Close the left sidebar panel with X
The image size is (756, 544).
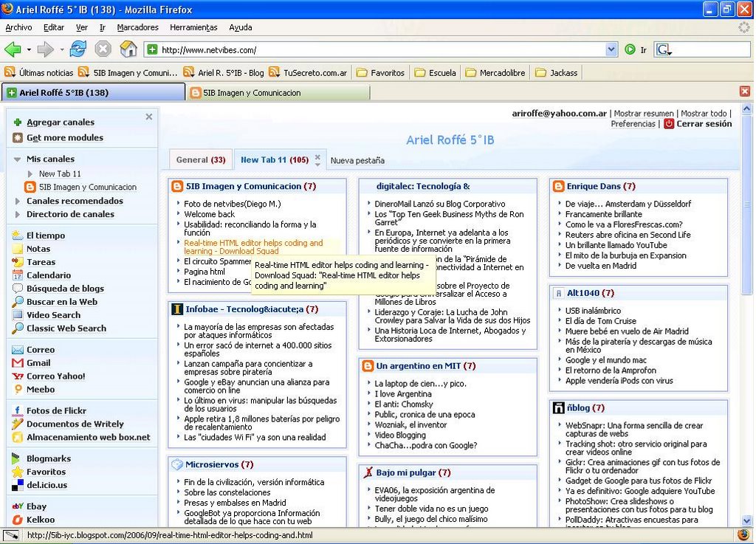pyautogui.click(x=149, y=117)
